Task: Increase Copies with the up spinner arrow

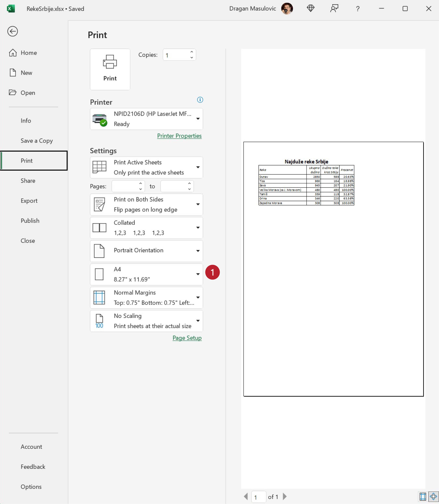Action: [192, 52]
